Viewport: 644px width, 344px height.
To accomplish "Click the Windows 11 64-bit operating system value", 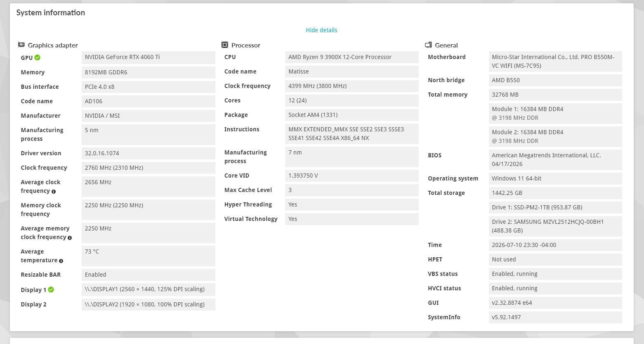I will (x=555, y=178).
